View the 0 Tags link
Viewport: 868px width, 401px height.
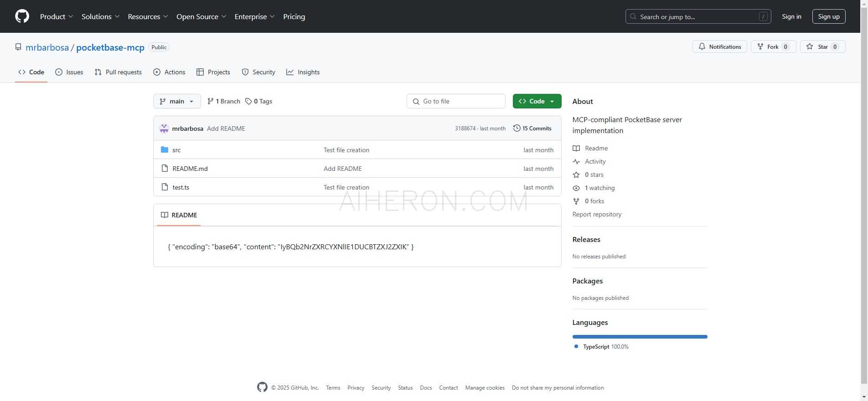[258, 101]
